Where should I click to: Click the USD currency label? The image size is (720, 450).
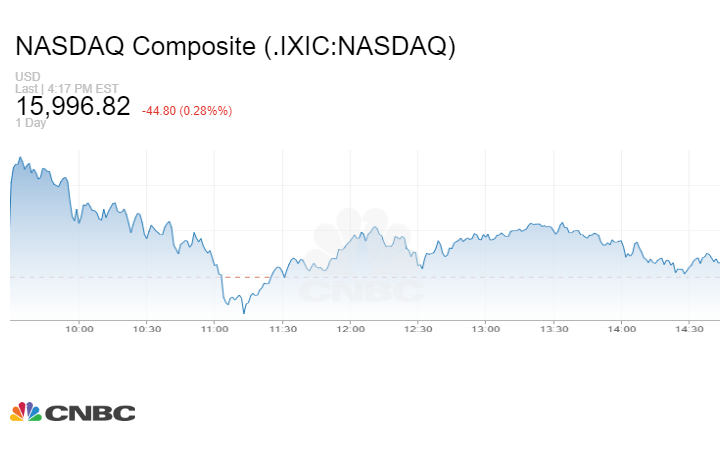click(x=26, y=77)
